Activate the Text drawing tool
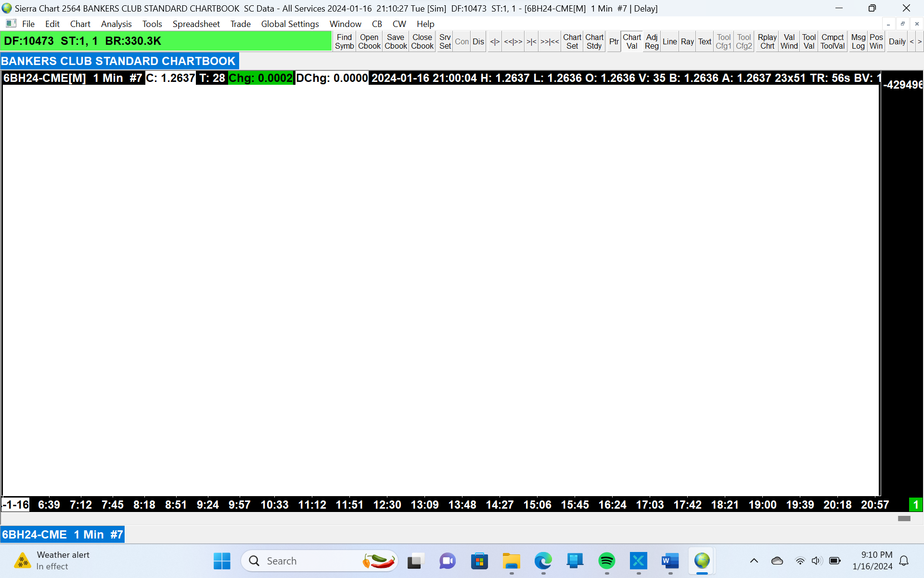This screenshot has width=924, height=578. coord(705,41)
